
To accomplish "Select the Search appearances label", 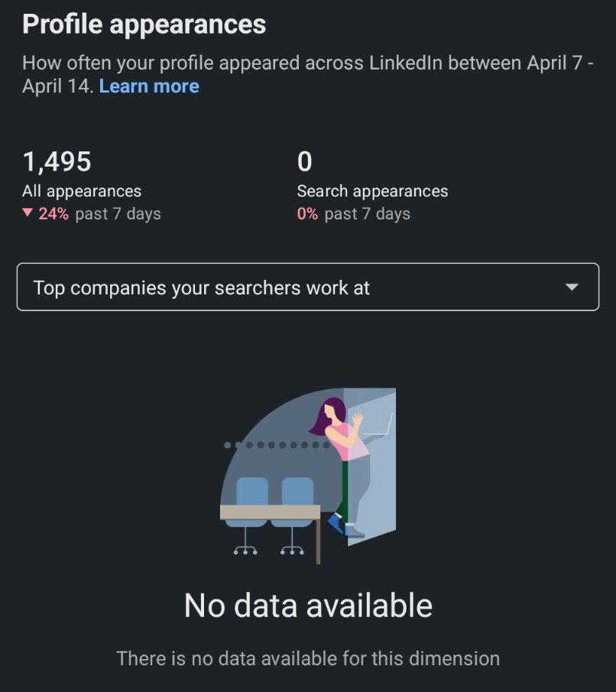I will (x=372, y=191).
